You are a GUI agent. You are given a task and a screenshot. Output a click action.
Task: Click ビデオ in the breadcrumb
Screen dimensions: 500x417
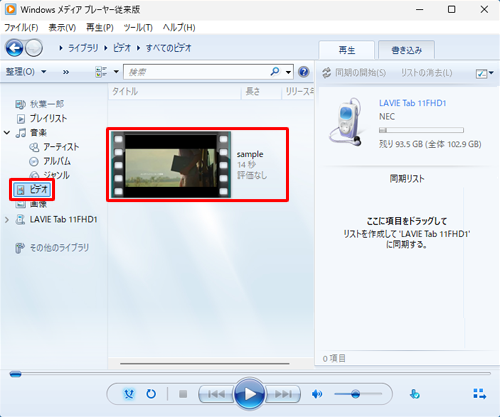click(122, 48)
